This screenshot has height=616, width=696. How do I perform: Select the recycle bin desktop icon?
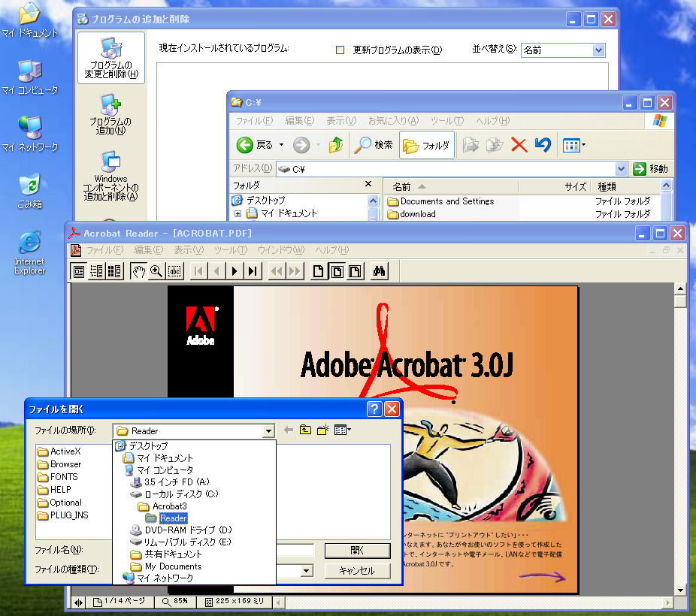(30, 191)
